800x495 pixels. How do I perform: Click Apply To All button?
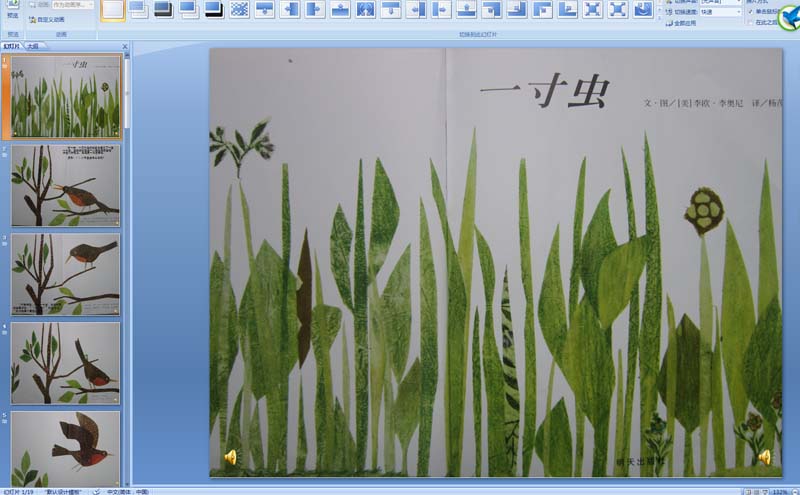coord(681,23)
